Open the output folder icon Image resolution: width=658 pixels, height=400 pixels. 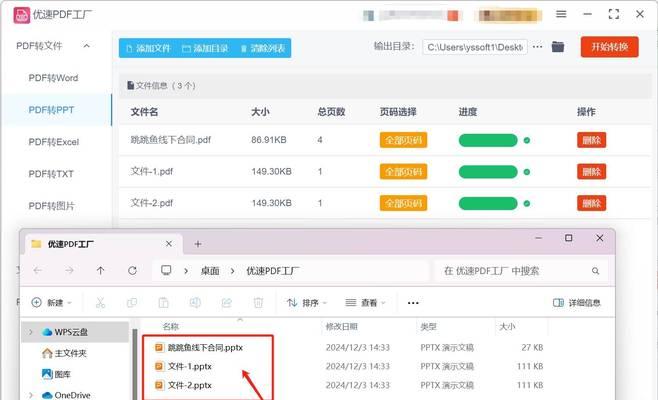(558, 47)
